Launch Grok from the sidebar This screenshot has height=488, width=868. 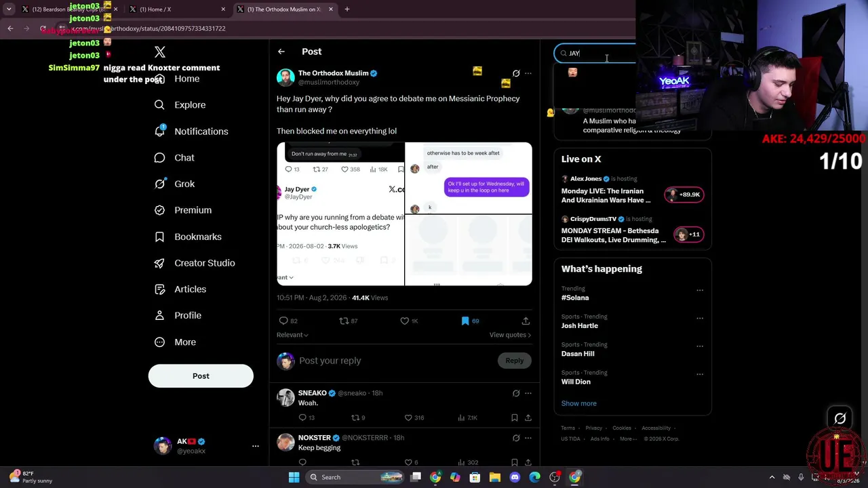pyautogui.click(x=174, y=184)
